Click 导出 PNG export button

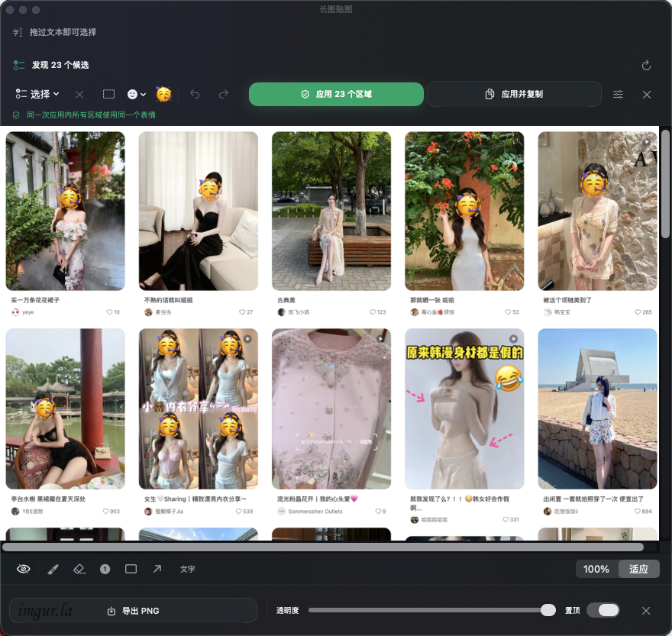click(x=134, y=611)
